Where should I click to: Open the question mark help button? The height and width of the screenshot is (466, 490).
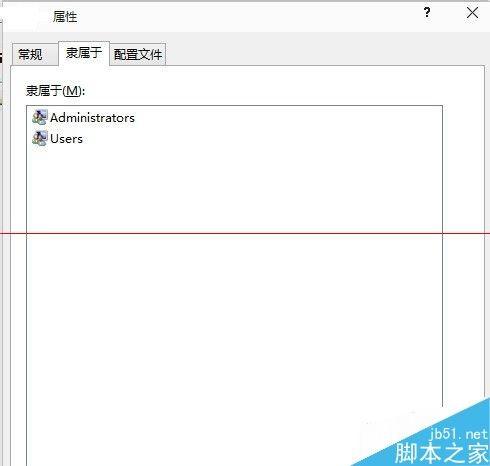(427, 13)
